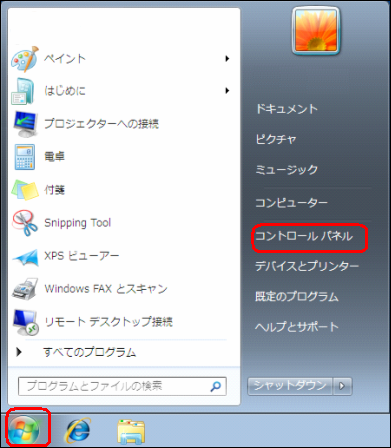
Task: Open the 付箋 sticky notes icon
Action: (x=25, y=190)
